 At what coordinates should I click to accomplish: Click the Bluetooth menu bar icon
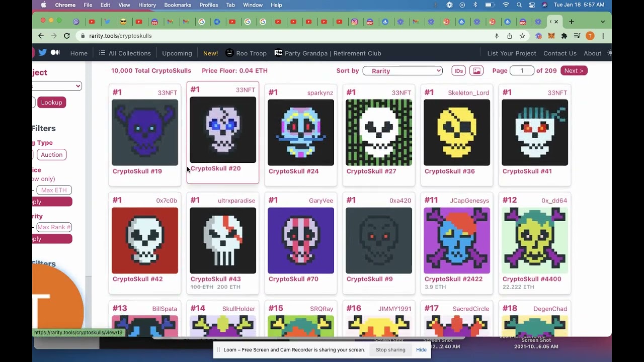click(475, 5)
